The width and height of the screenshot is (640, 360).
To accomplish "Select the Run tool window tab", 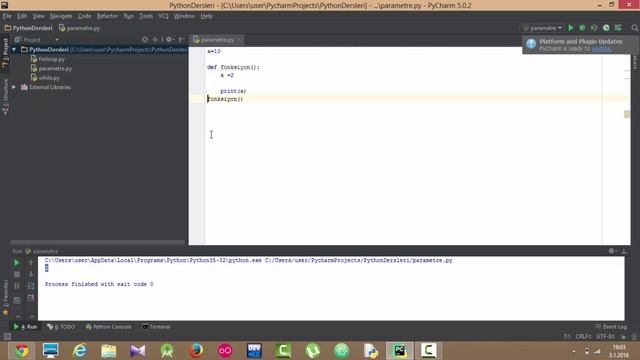I will coord(25,327).
